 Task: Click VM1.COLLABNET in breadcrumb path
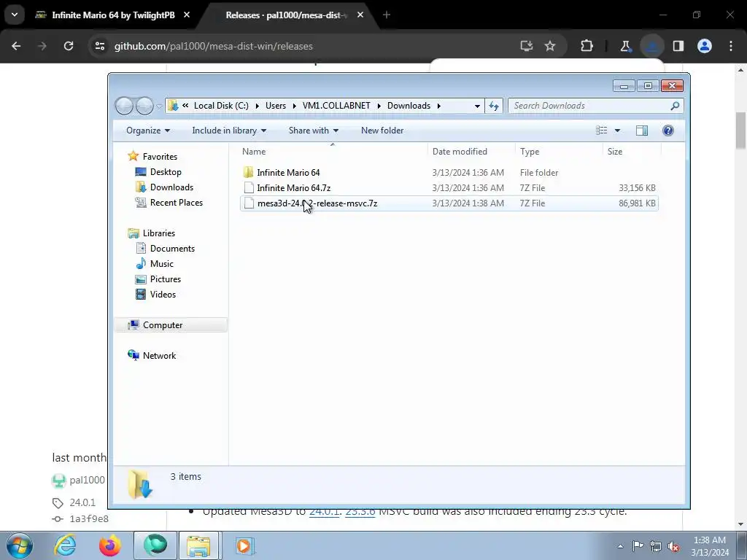point(336,106)
